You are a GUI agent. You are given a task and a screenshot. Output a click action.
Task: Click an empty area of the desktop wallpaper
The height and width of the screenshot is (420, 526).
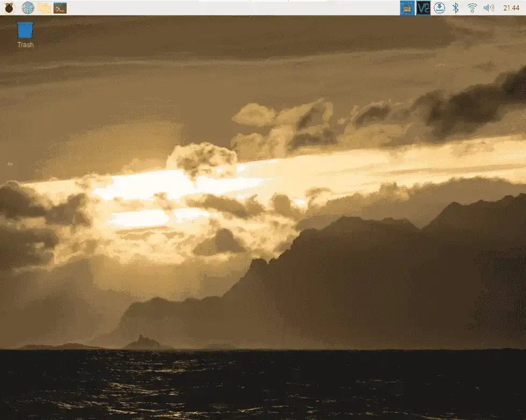[x=268, y=215]
